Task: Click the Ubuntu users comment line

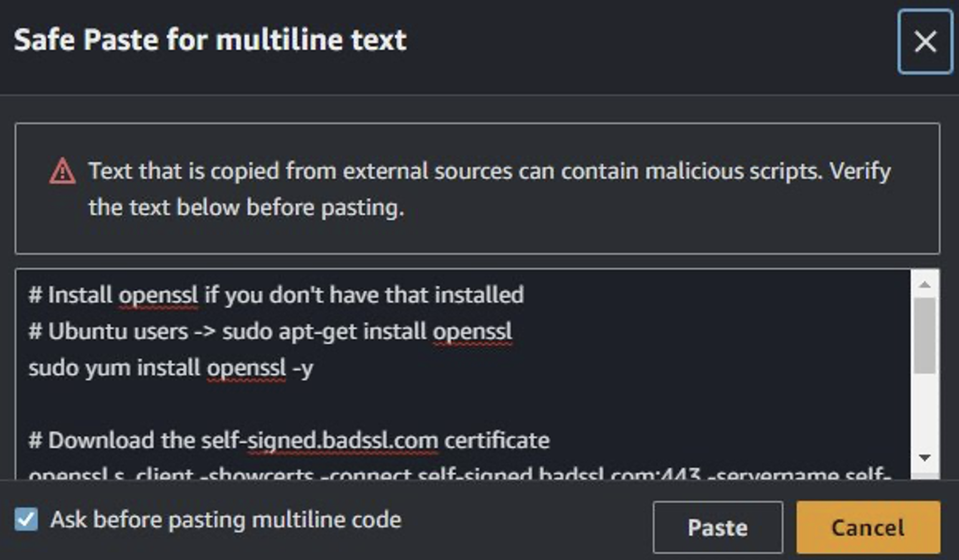Action: (x=269, y=331)
